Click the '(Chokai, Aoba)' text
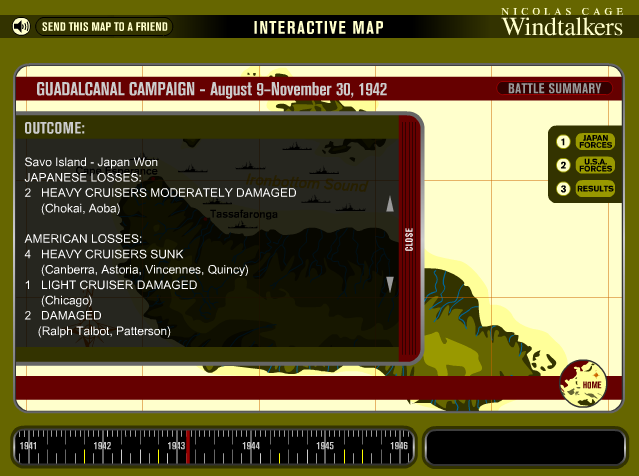The height and width of the screenshot is (476, 639). [81, 209]
